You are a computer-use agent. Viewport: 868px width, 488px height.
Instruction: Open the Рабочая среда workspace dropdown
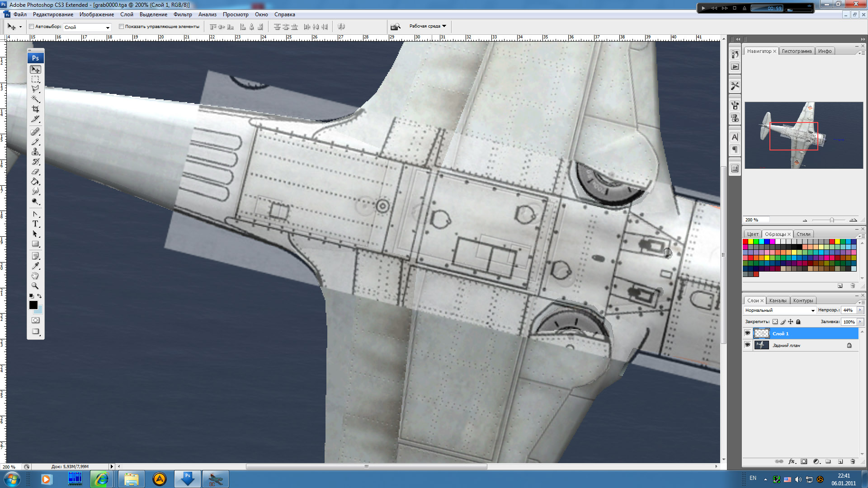click(x=427, y=26)
